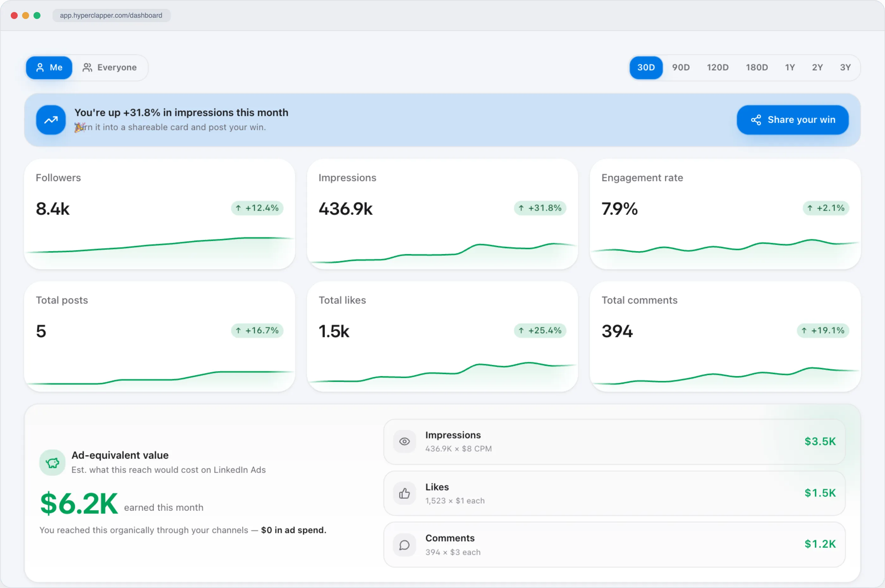
Task: Switch to the Everyone view
Action: coord(109,68)
